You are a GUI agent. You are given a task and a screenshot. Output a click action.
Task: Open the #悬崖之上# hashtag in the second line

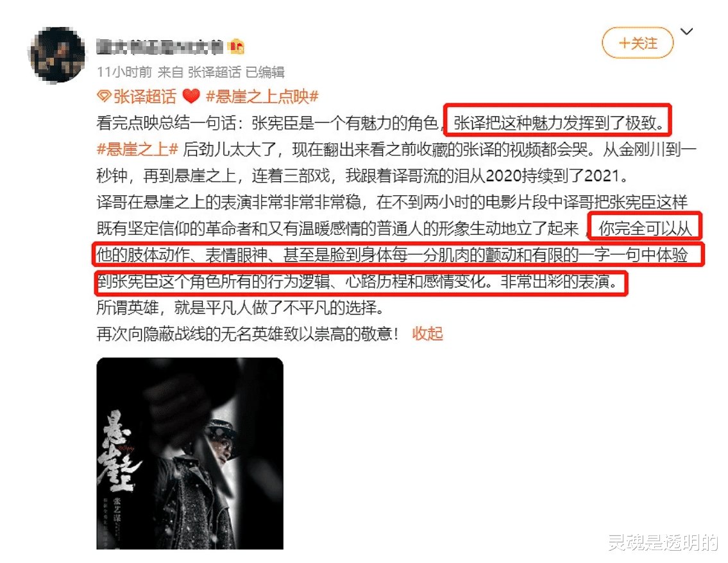click(x=137, y=150)
